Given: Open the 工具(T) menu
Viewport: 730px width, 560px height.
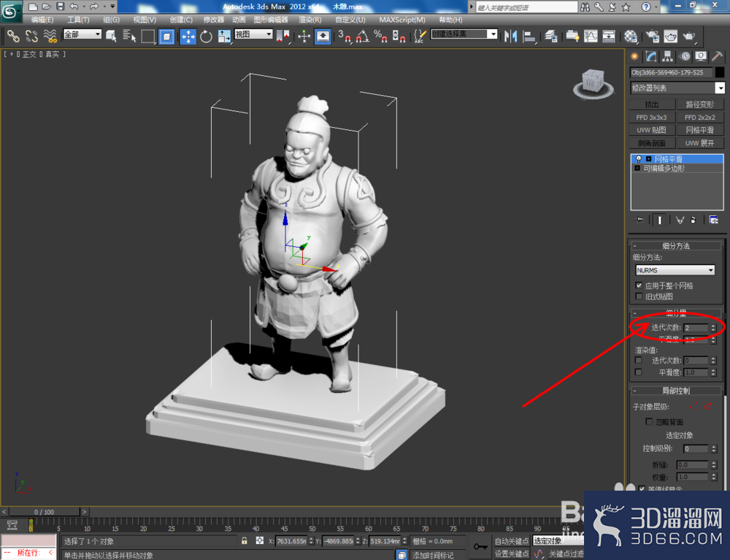Looking at the screenshot, I should coord(78,20).
